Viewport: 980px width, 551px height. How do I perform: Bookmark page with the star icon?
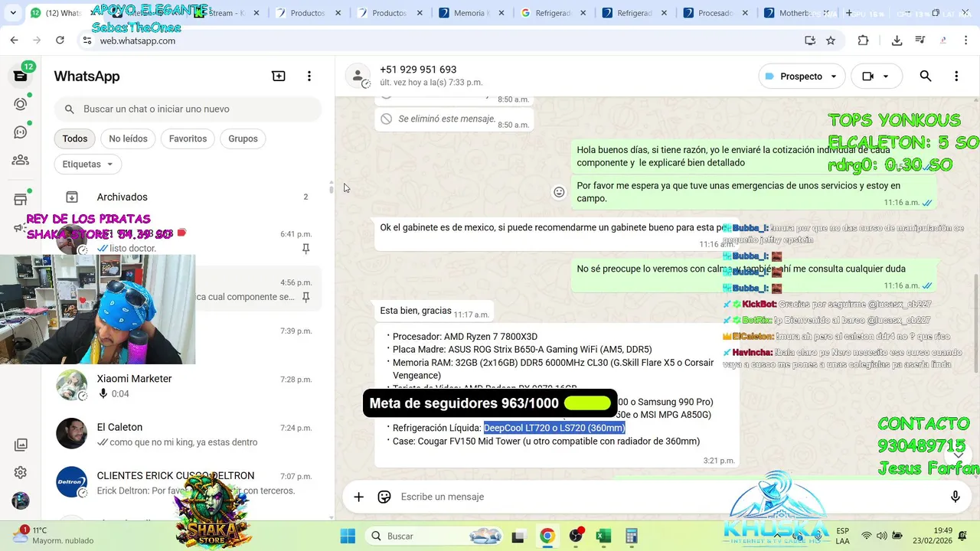point(831,41)
